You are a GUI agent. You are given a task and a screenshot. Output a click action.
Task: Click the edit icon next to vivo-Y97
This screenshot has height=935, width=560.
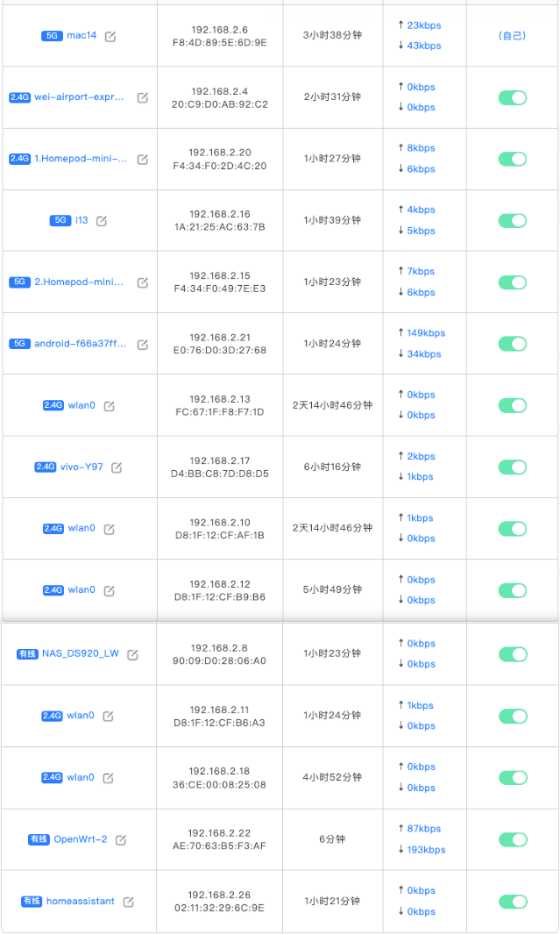(117, 467)
